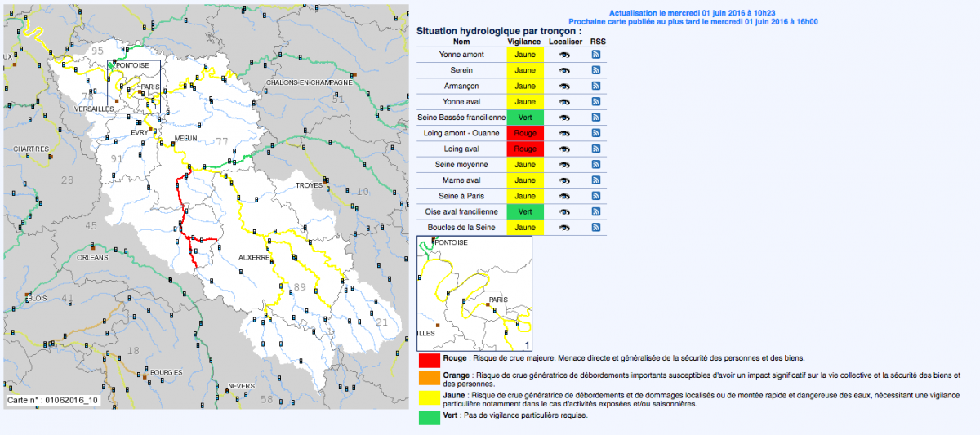Open RSS feed for Loing amont - Ouanne
Image resolution: width=980 pixels, height=435 pixels.
pos(597,133)
